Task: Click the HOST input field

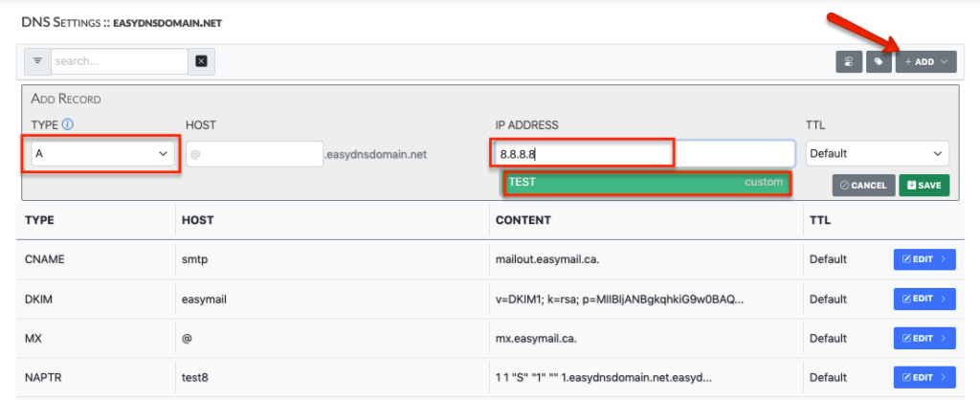Action: click(255, 154)
